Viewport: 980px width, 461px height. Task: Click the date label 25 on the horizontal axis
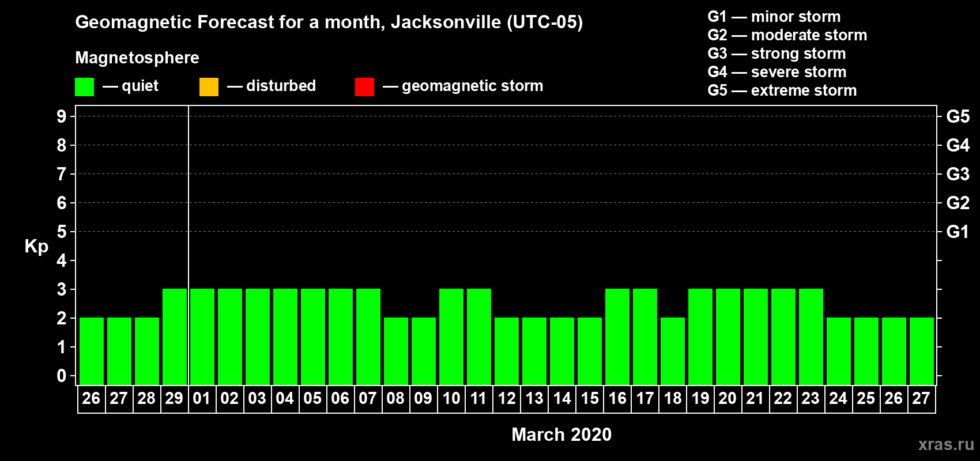(866, 399)
